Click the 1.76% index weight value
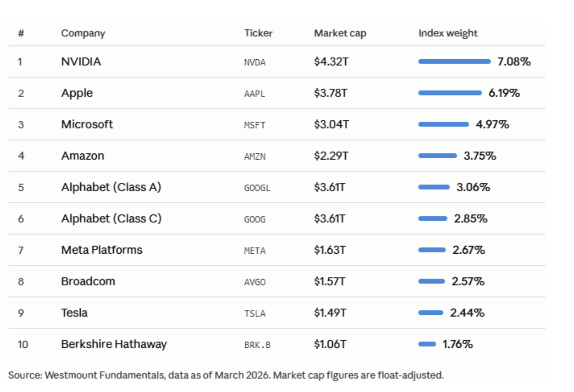The image size is (574, 392). click(x=457, y=344)
